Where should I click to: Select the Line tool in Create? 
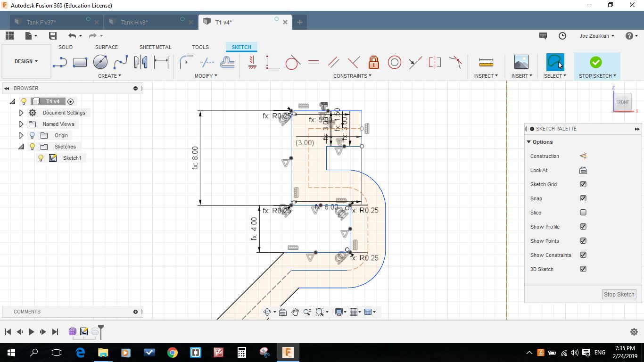[60, 62]
